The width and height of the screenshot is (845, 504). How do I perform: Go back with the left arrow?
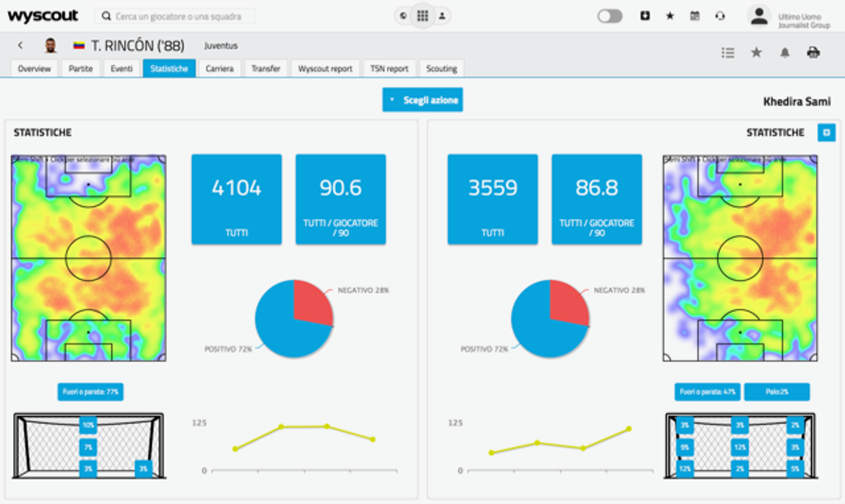[x=20, y=45]
